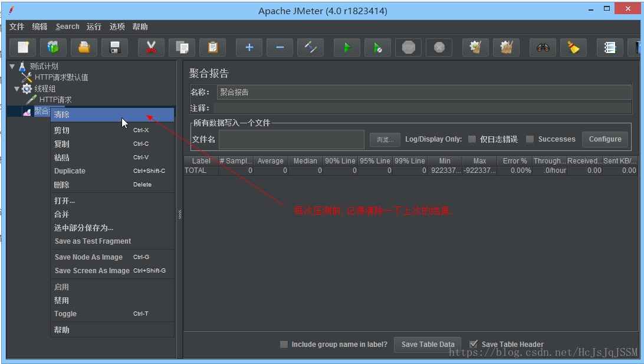The height and width of the screenshot is (364, 644).
Task: Click the thread group gear icon
Action: click(x=27, y=88)
